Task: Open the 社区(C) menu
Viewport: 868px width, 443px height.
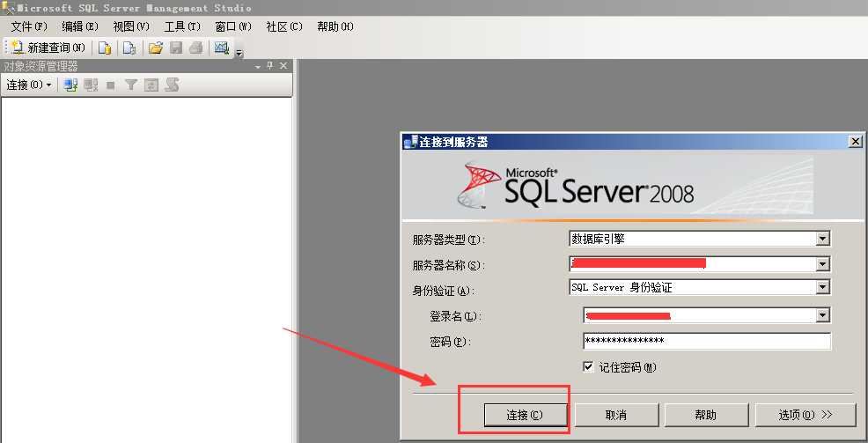Action: (284, 26)
